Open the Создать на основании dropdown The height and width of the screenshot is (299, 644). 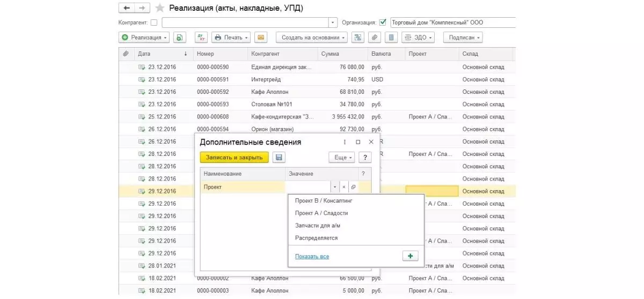coord(312,38)
